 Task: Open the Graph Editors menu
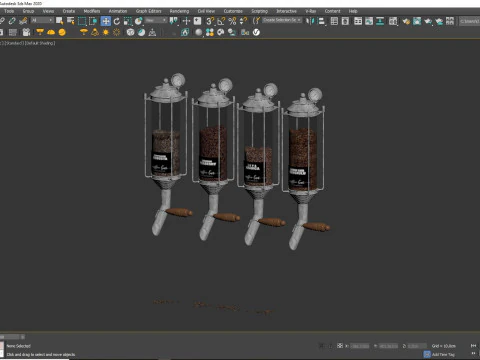click(148, 11)
